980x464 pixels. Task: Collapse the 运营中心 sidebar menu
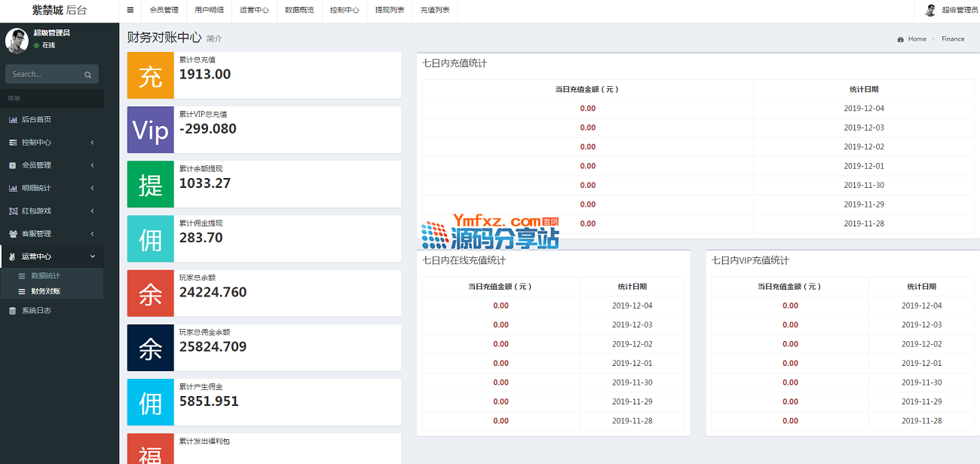point(51,257)
